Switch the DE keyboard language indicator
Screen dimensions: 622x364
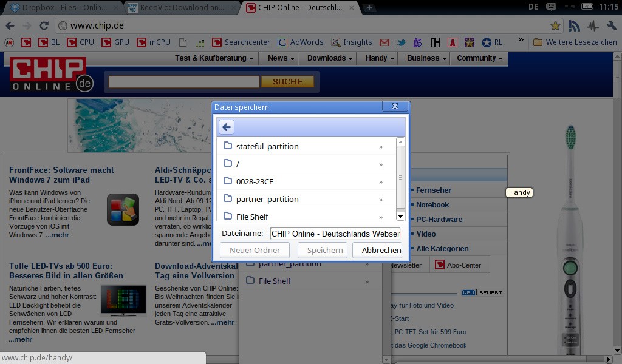pyautogui.click(x=533, y=7)
